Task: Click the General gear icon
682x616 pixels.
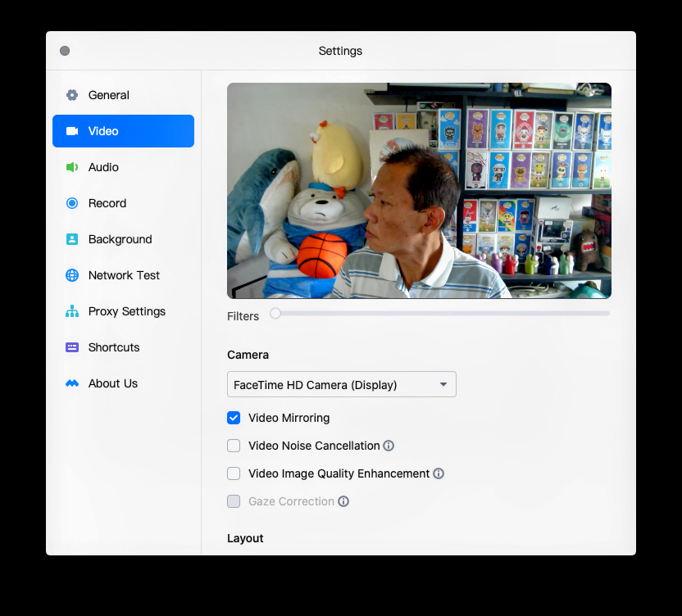Action: pyautogui.click(x=72, y=95)
